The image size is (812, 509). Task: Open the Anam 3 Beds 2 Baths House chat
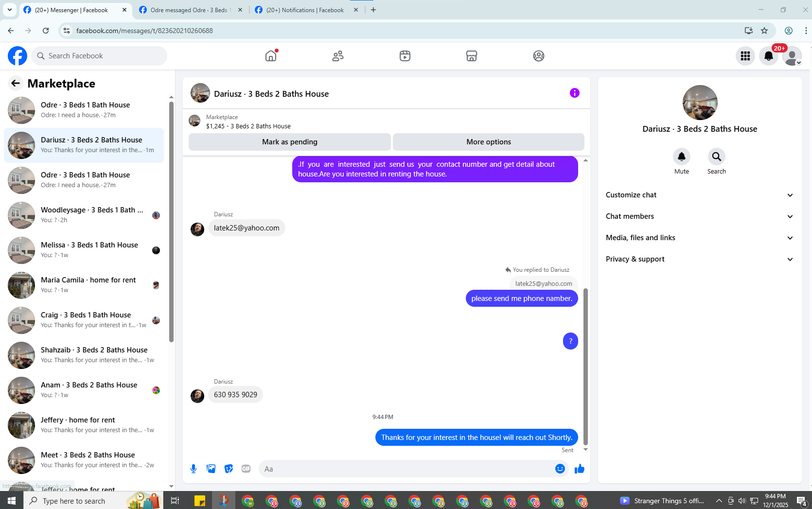tap(84, 390)
